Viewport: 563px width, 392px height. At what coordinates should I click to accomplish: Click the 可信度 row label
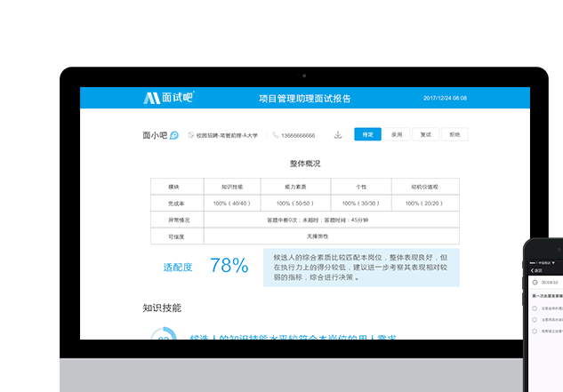point(177,236)
